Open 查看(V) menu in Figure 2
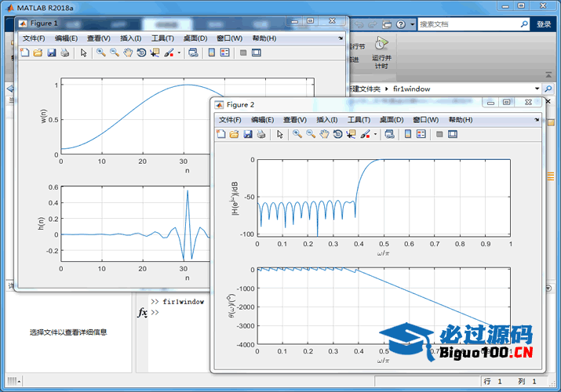 click(295, 120)
